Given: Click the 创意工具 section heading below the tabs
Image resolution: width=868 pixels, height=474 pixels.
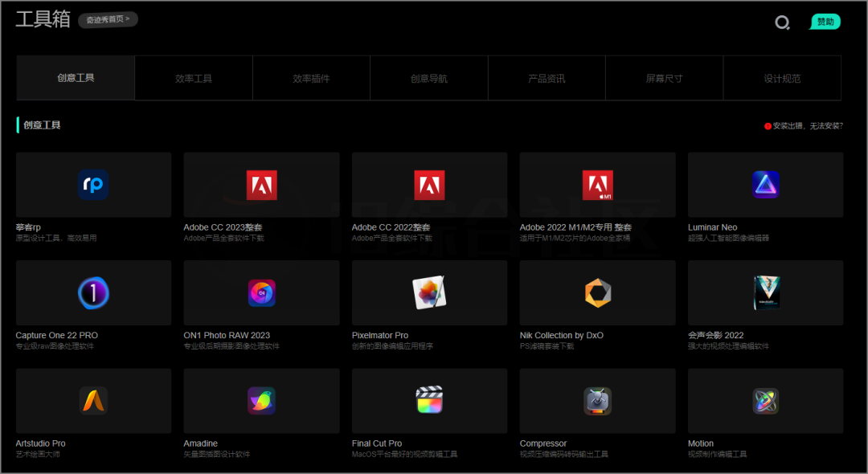Looking at the screenshot, I should click(42, 125).
